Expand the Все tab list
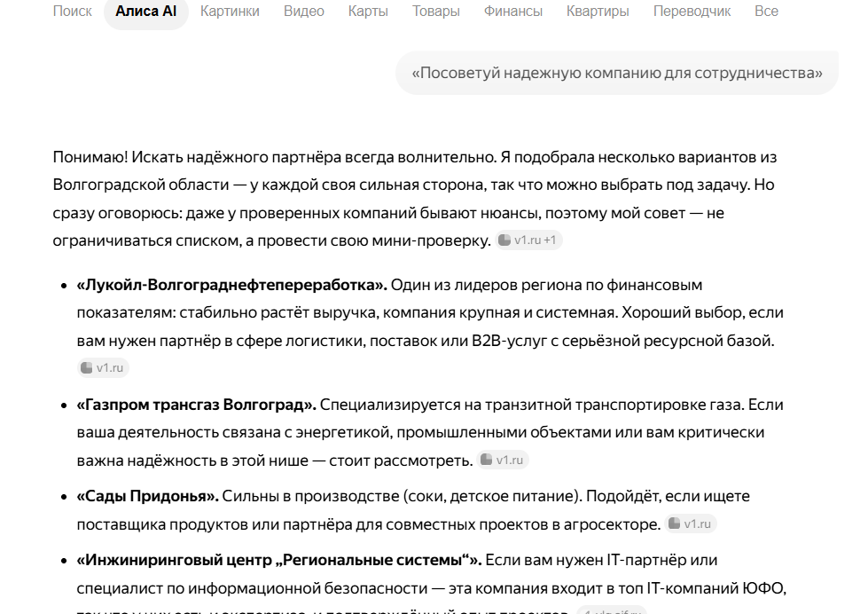Screen dimensions: 868x614 [x=767, y=11]
